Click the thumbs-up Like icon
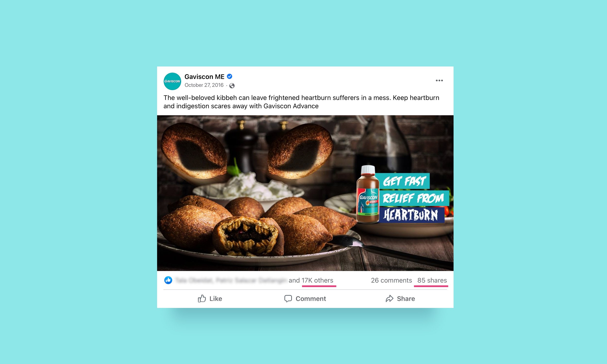Viewport: 607px width, 364px height. [x=202, y=298]
